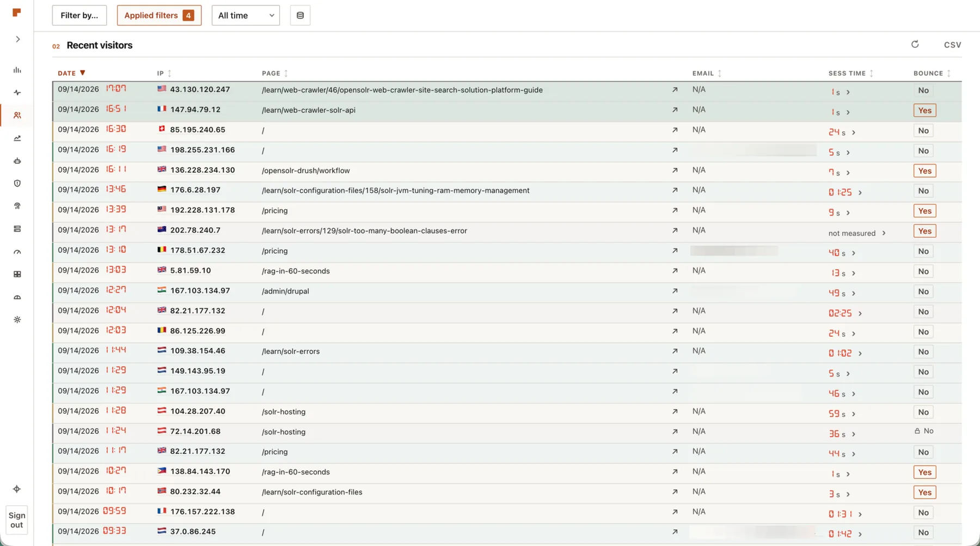The height and width of the screenshot is (546, 980).
Task: Click the Applied filters 4 button
Action: pos(159,15)
